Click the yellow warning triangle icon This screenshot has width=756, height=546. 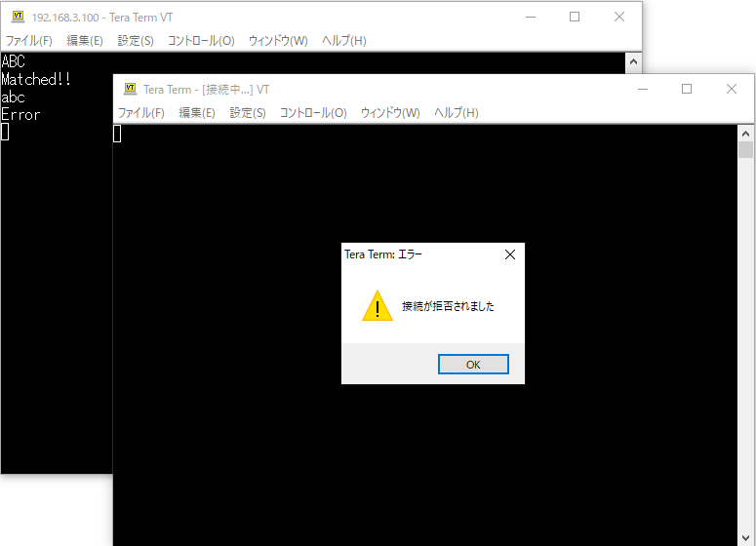click(x=378, y=305)
